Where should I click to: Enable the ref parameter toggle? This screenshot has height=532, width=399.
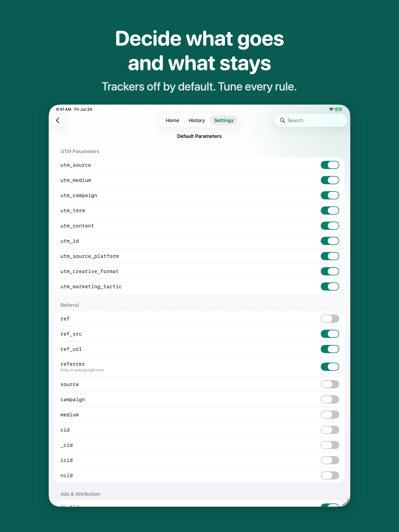click(330, 319)
